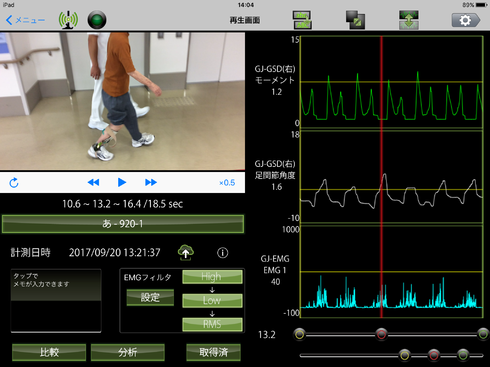Image resolution: width=490 pixels, height=367 pixels.
Task: Tap the vertical graph scale arrows icon
Action: coord(409,20)
